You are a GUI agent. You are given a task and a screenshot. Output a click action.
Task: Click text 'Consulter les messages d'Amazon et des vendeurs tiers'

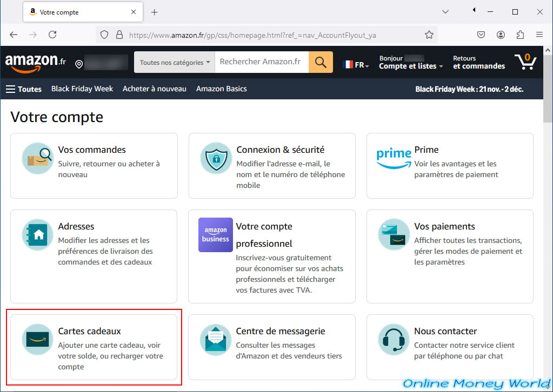pyautogui.click(x=289, y=350)
